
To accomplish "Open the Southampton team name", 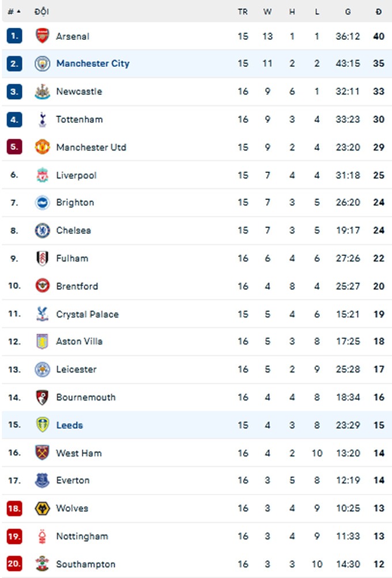I will coord(85,564).
